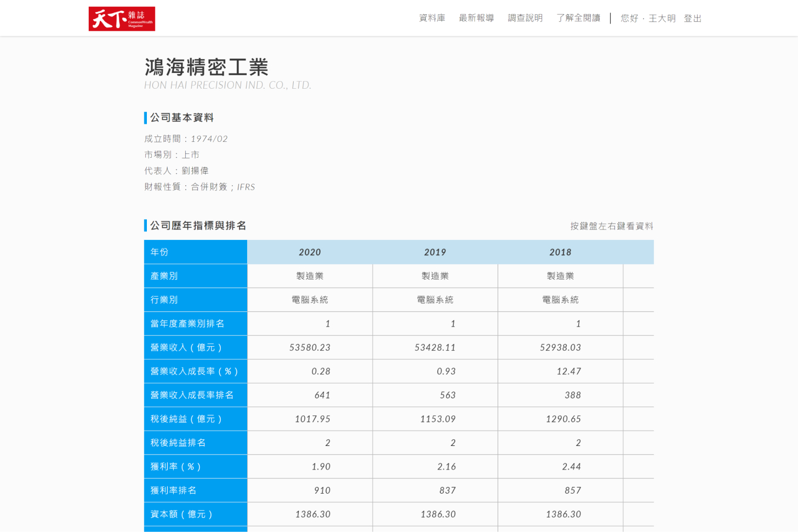This screenshot has height=532, width=798.
Task: Select the 2018 year column header
Action: (560, 252)
